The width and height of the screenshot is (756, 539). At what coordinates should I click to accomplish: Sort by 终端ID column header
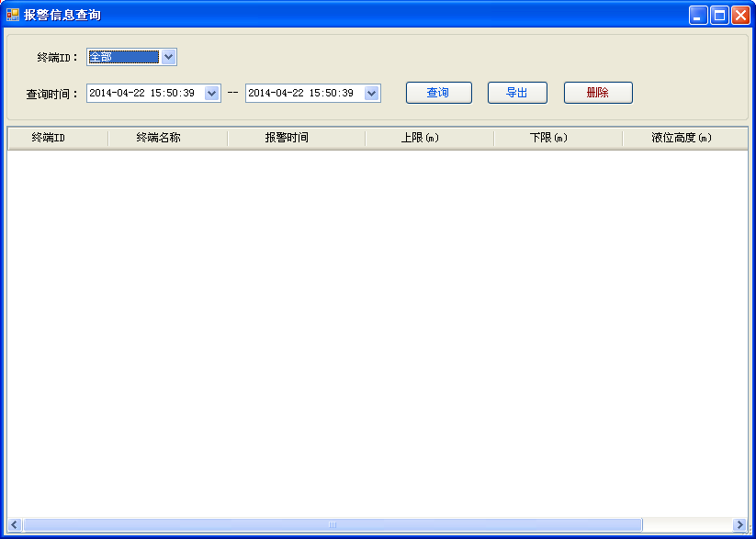click(x=58, y=138)
